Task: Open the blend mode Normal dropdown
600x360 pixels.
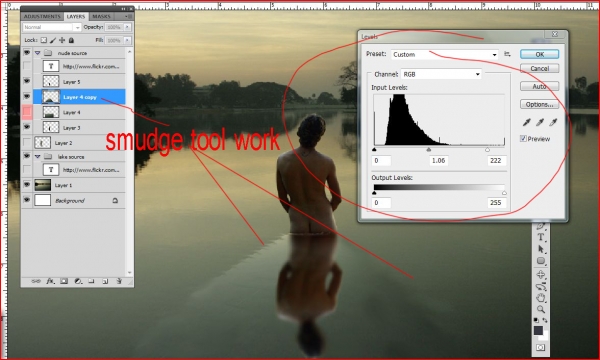Action: point(52,27)
